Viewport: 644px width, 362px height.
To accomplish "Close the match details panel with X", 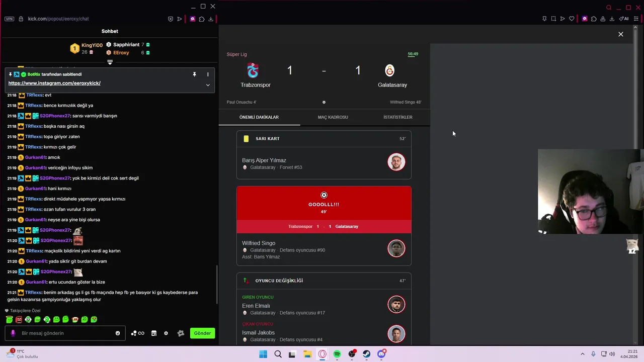I will pyautogui.click(x=621, y=34).
